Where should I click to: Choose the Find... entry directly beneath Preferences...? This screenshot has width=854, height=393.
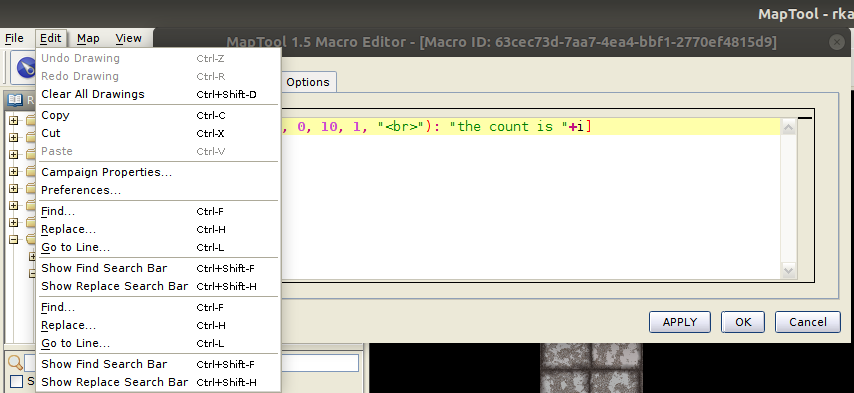(x=158, y=211)
